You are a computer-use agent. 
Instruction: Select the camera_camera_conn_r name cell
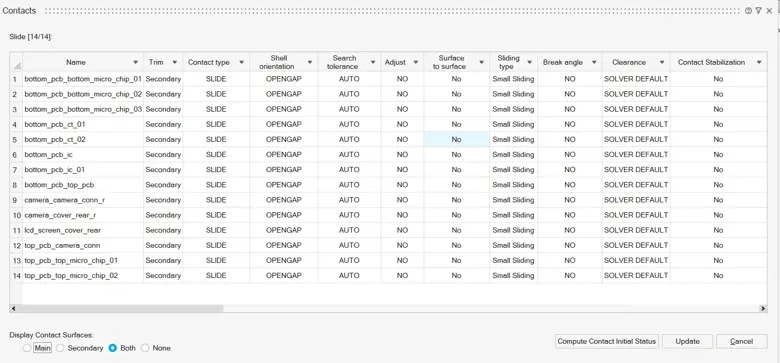[83, 200]
